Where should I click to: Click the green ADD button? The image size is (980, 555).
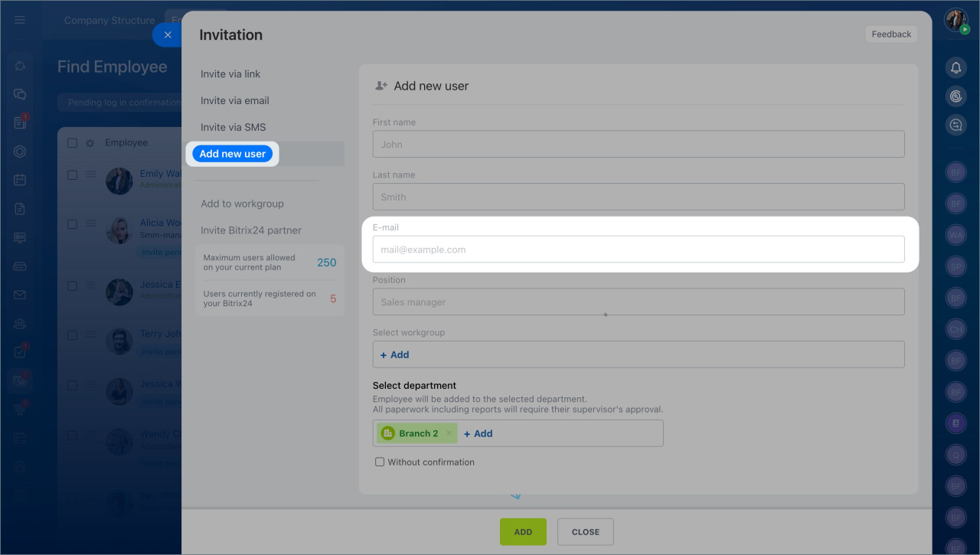point(523,532)
